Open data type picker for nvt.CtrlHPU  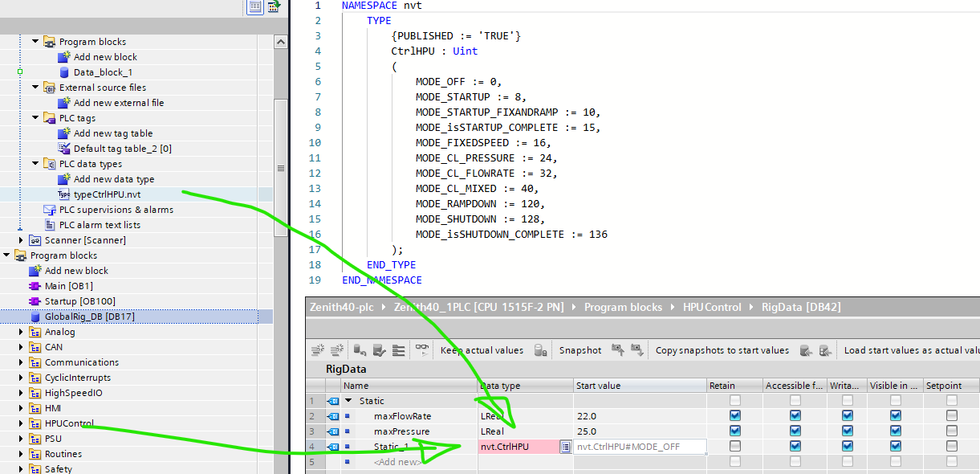pyautogui.click(x=565, y=447)
